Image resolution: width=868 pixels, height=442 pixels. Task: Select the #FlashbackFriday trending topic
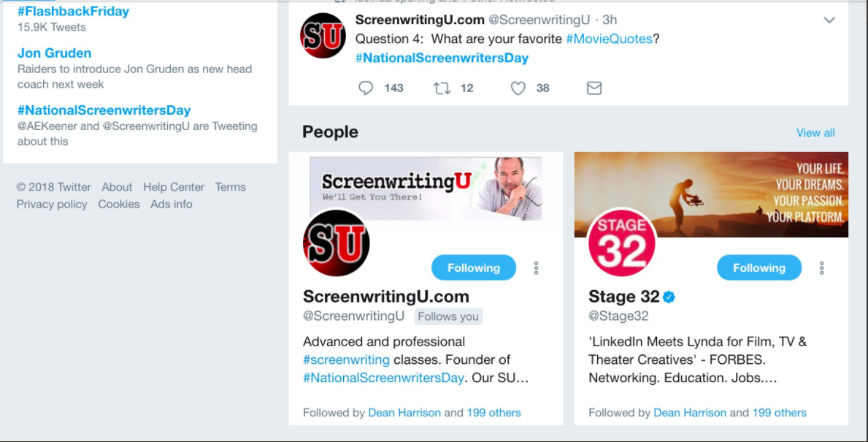click(x=72, y=11)
